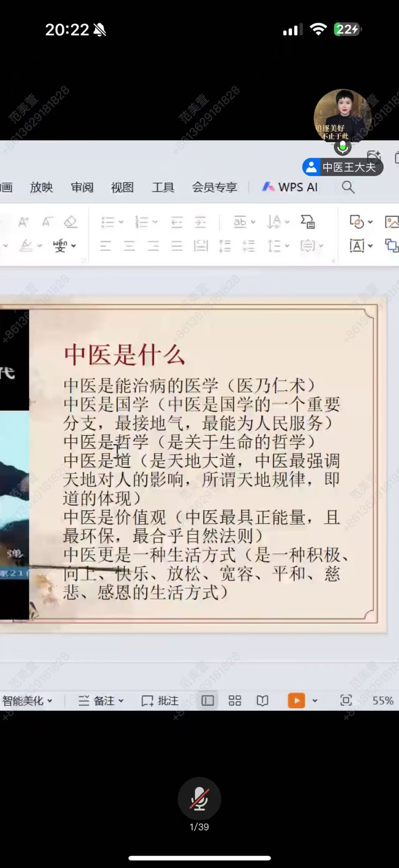The width and height of the screenshot is (399, 868).
Task: Click the WPS AI button
Action: click(x=290, y=187)
